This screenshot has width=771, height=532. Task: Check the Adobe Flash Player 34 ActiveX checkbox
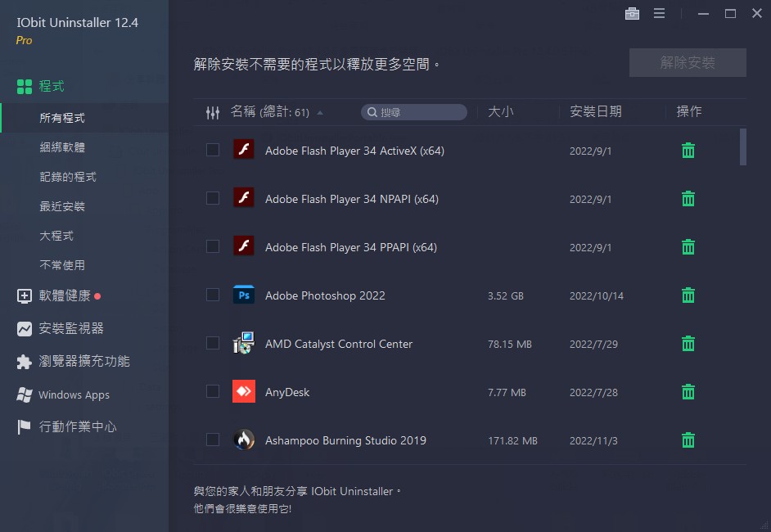(213, 150)
